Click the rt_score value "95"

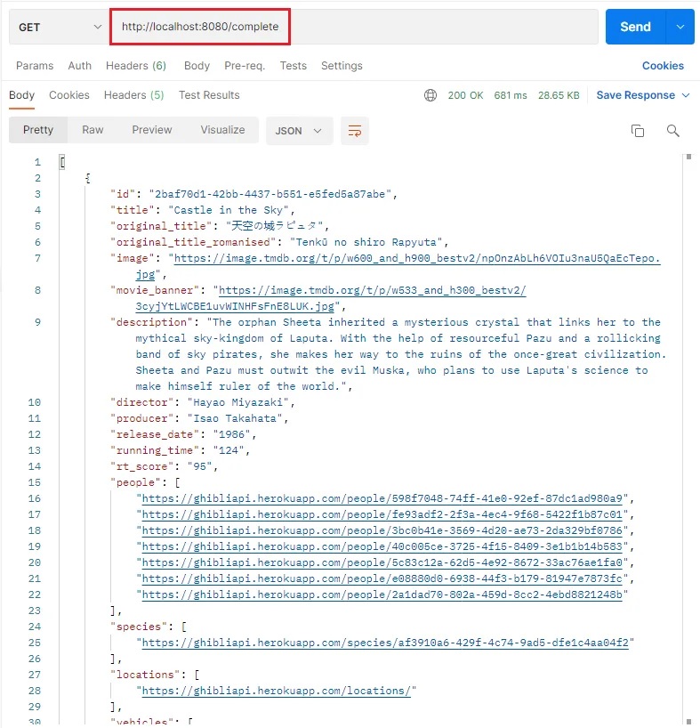pyautogui.click(x=199, y=466)
